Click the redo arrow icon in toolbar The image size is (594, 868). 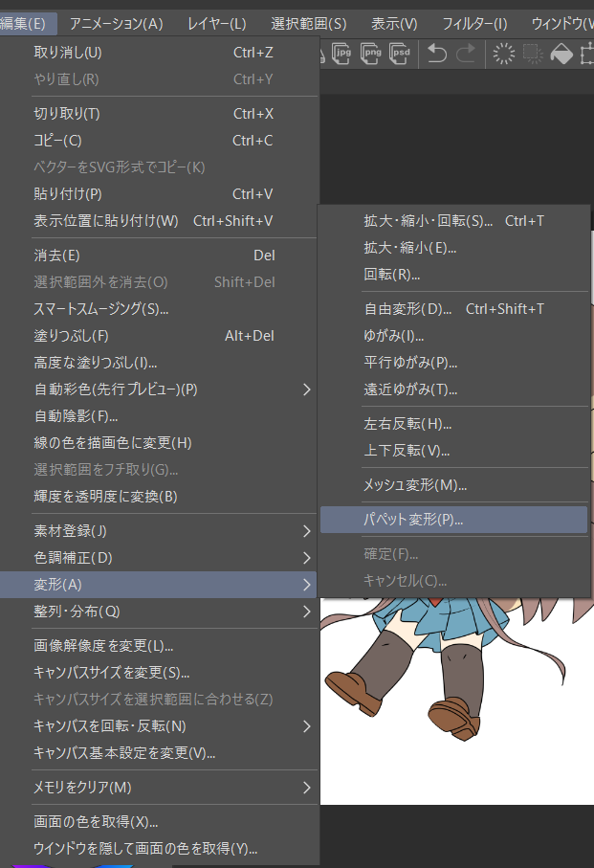[x=466, y=55]
